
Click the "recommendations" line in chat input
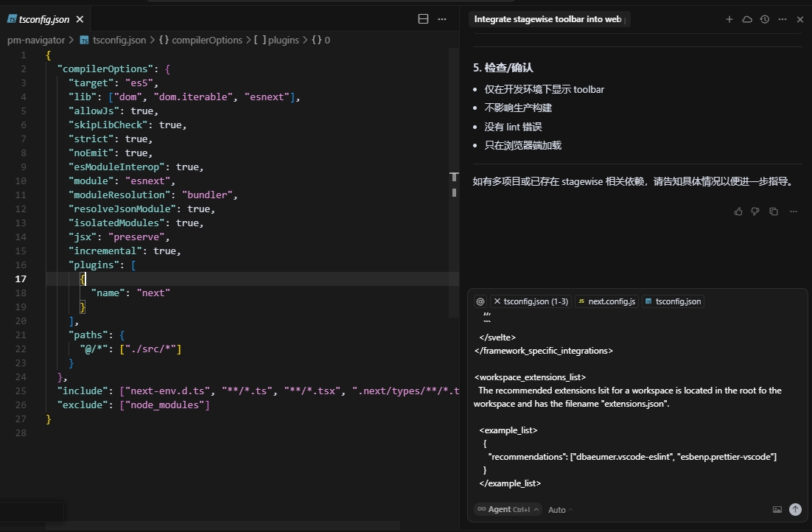pyautogui.click(x=632, y=457)
